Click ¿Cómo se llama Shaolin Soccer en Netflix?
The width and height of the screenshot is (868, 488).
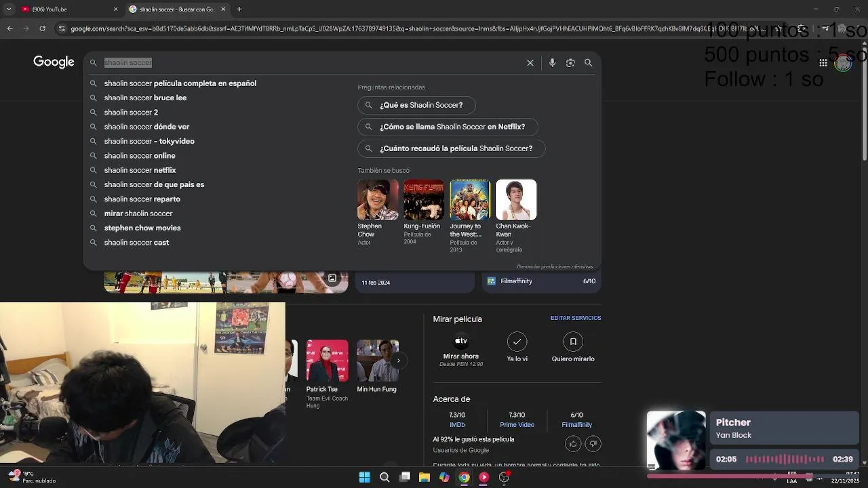coord(448,127)
